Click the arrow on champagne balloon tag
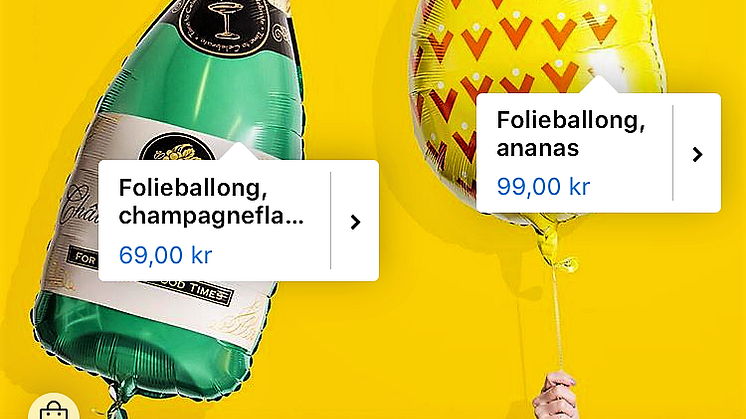This screenshot has width=746, height=419. click(x=355, y=222)
